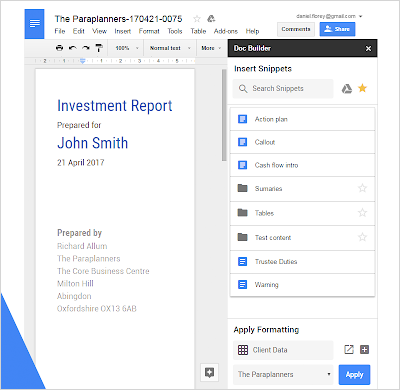This screenshot has height=390, width=400.
Task: Star the Test content folder
Action: 362,237
